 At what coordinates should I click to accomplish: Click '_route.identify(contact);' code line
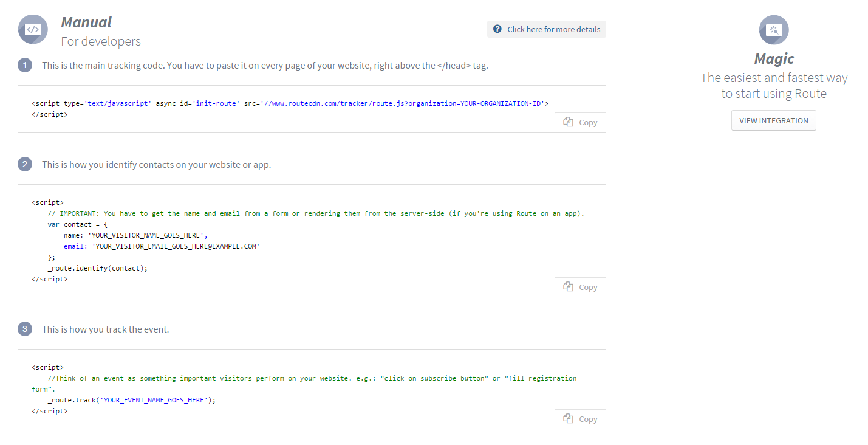[98, 268]
